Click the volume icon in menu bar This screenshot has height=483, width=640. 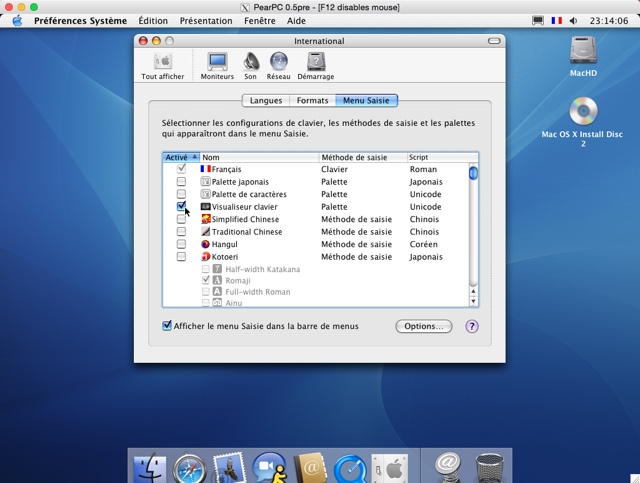coord(573,20)
